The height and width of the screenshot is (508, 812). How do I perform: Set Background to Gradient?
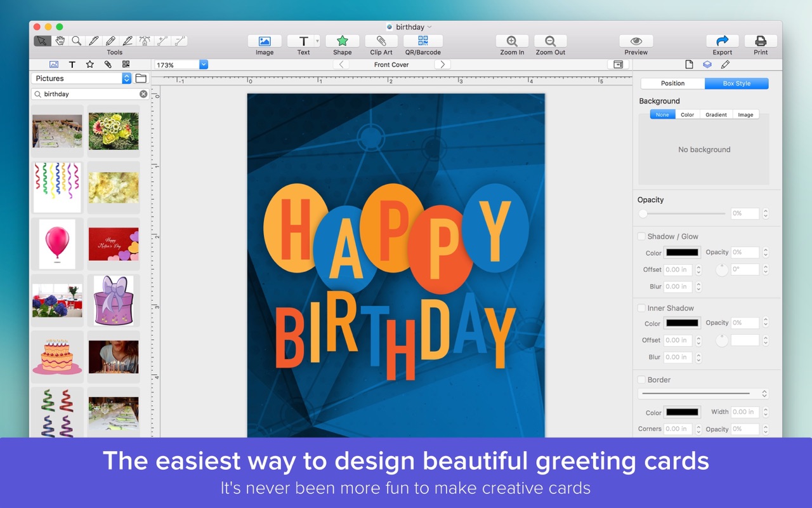click(716, 114)
